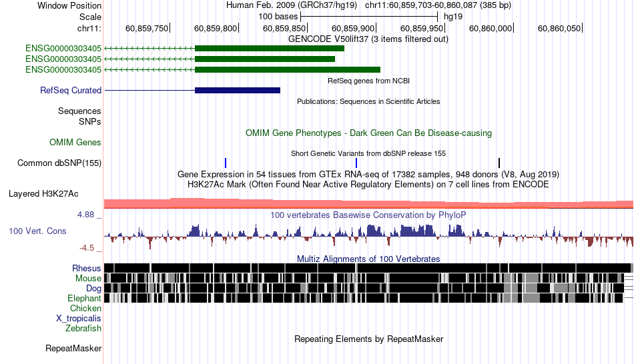
Task: Click the 100 bases scale bar
Action: (369, 17)
